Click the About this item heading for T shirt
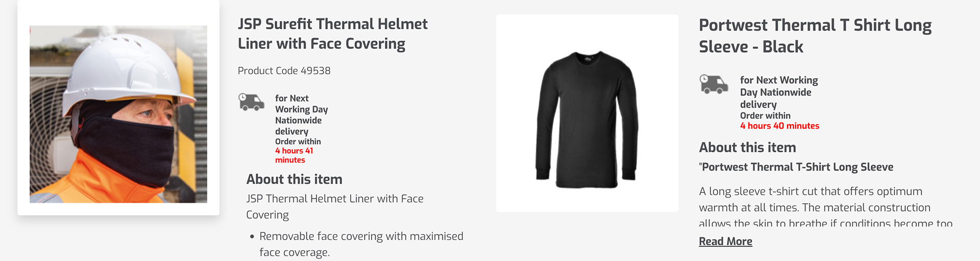The width and height of the screenshot is (980, 261). coord(747,148)
